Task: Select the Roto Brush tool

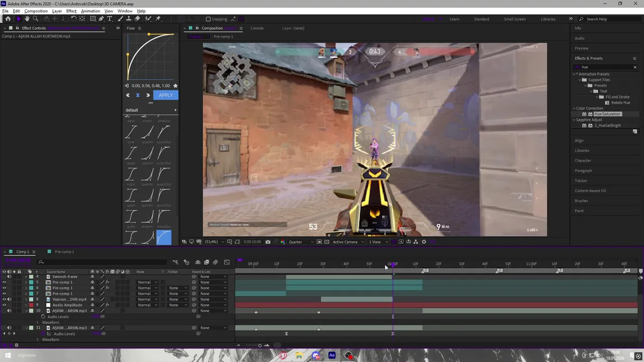Action: (148, 19)
